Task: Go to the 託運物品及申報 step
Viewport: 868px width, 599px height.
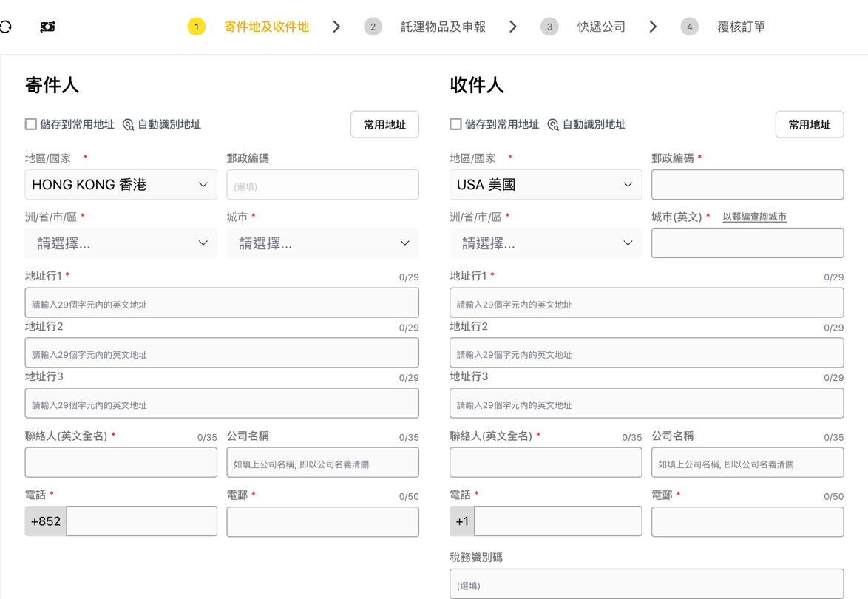Action: (x=443, y=27)
